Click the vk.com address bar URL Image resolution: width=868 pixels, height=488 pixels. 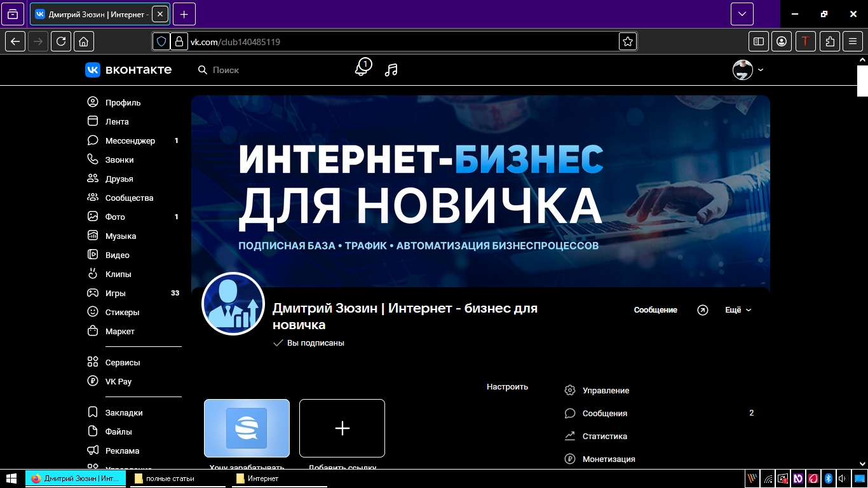pyautogui.click(x=236, y=42)
